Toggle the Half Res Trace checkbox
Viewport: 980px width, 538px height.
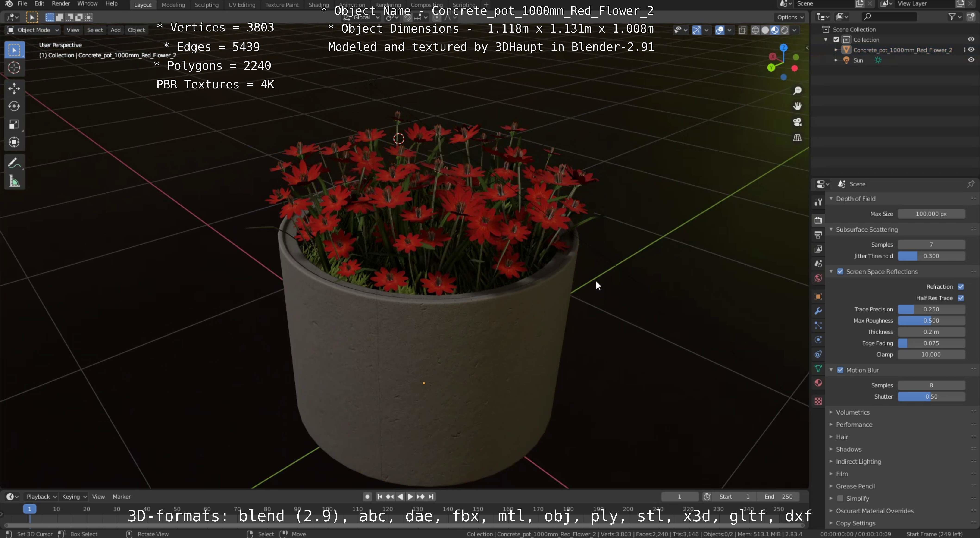(961, 298)
